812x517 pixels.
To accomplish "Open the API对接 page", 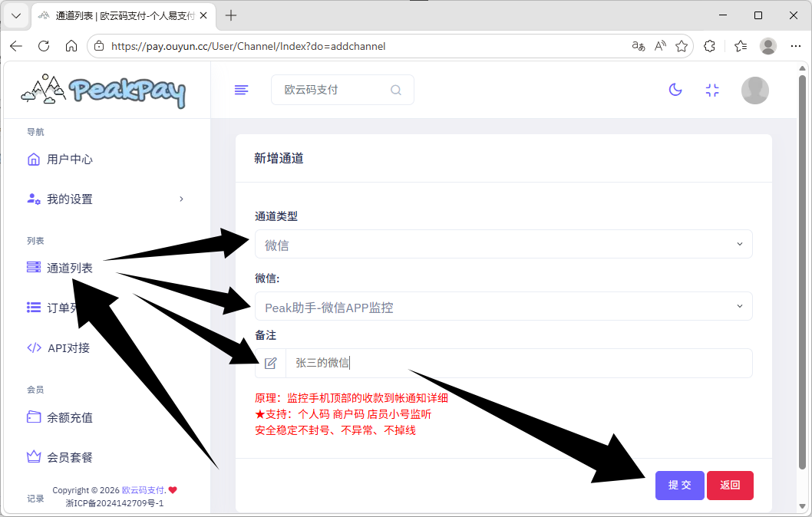I will pyautogui.click(x=68, y=347).
